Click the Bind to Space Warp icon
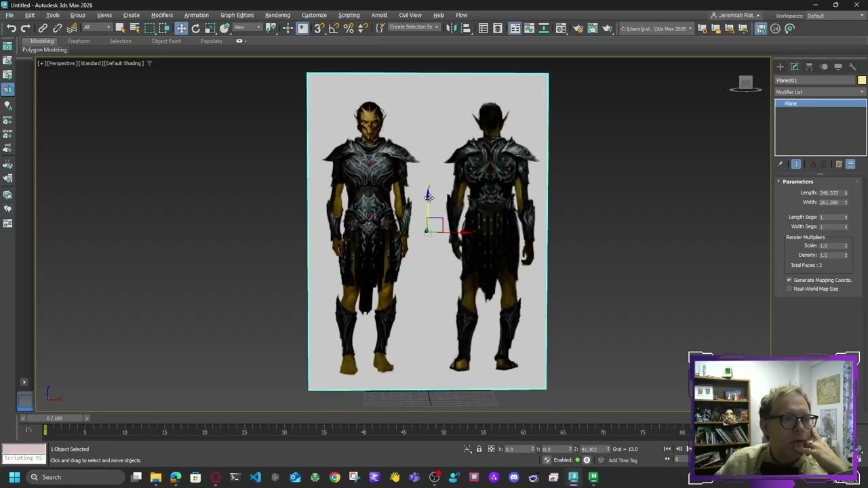 72,28
